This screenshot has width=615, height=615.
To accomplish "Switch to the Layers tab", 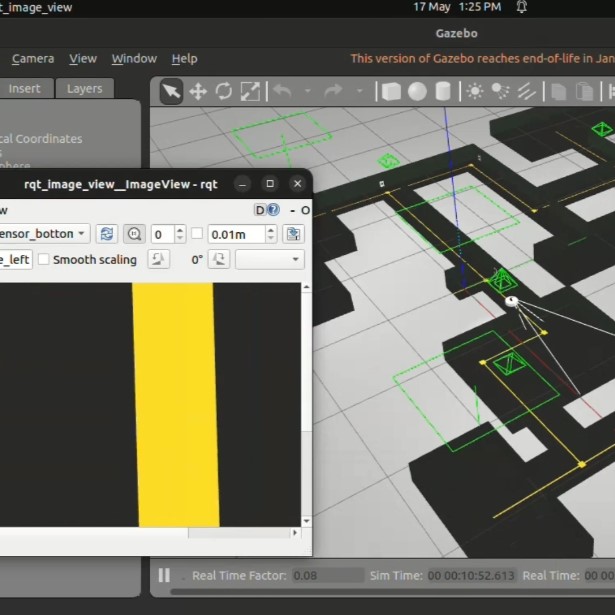I will [x=85, y=89].
